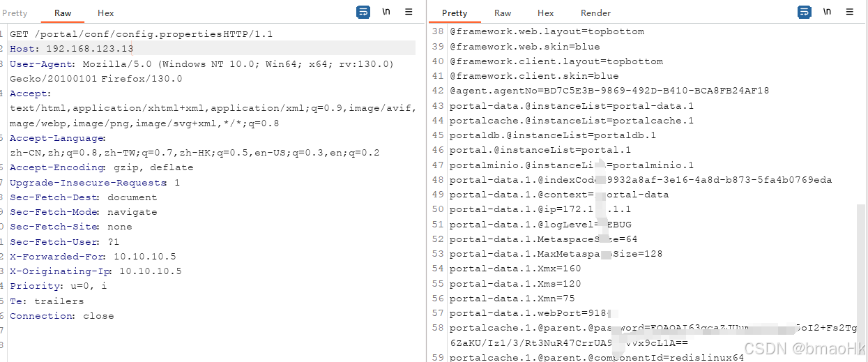Toggle word wrap icon in request pane
This screenshot has width=868, height=362.
[x=363, y=12]
